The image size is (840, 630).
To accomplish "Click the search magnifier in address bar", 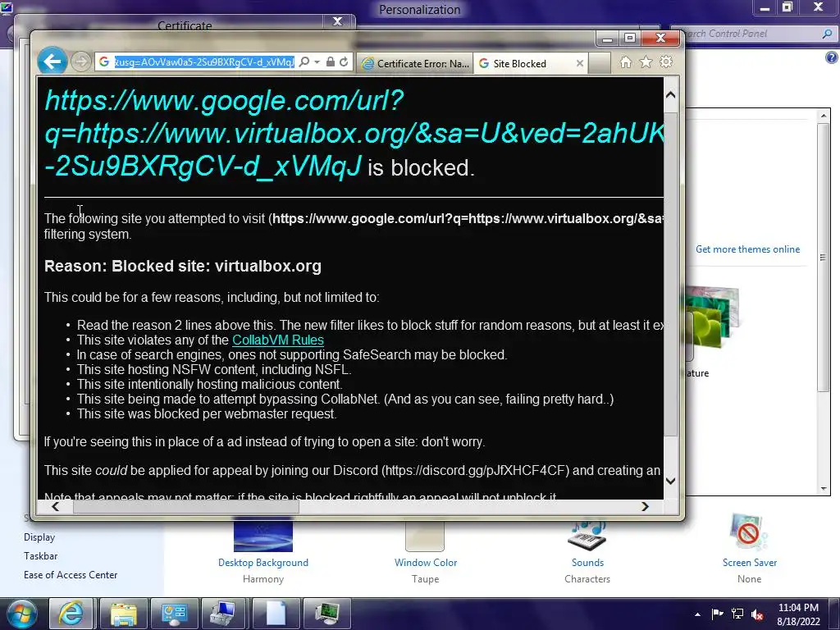I will [x=304, y=62].
